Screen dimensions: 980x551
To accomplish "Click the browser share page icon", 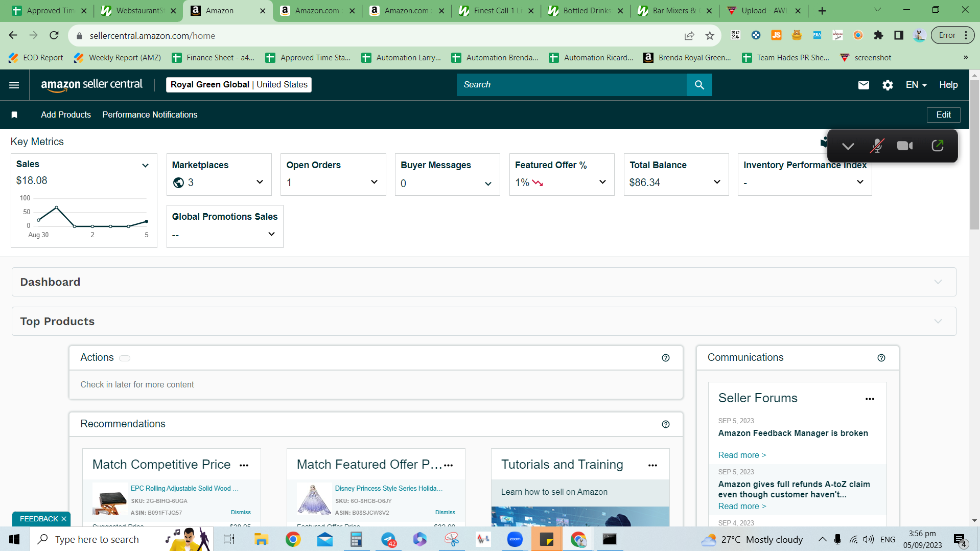I will [x=689, y=36].
